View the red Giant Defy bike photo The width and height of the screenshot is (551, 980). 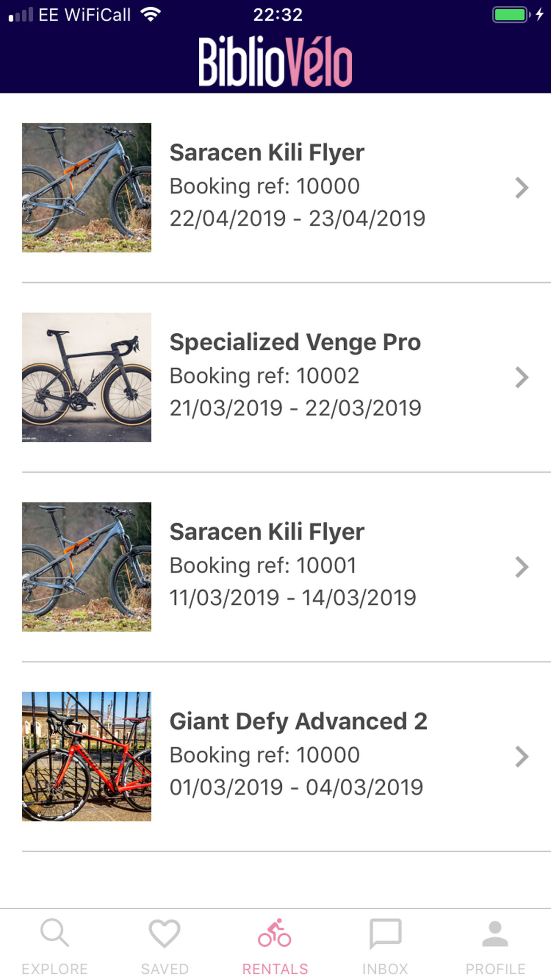87,756
